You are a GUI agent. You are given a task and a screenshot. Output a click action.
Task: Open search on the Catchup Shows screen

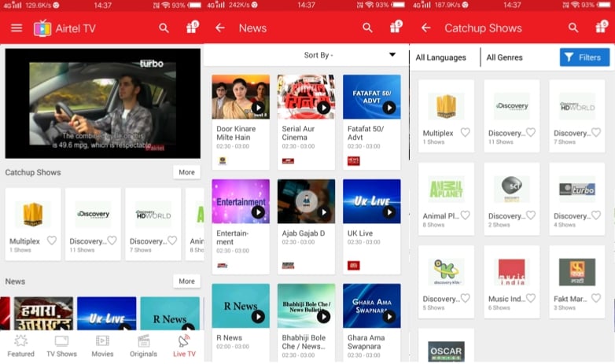point(573,28)
